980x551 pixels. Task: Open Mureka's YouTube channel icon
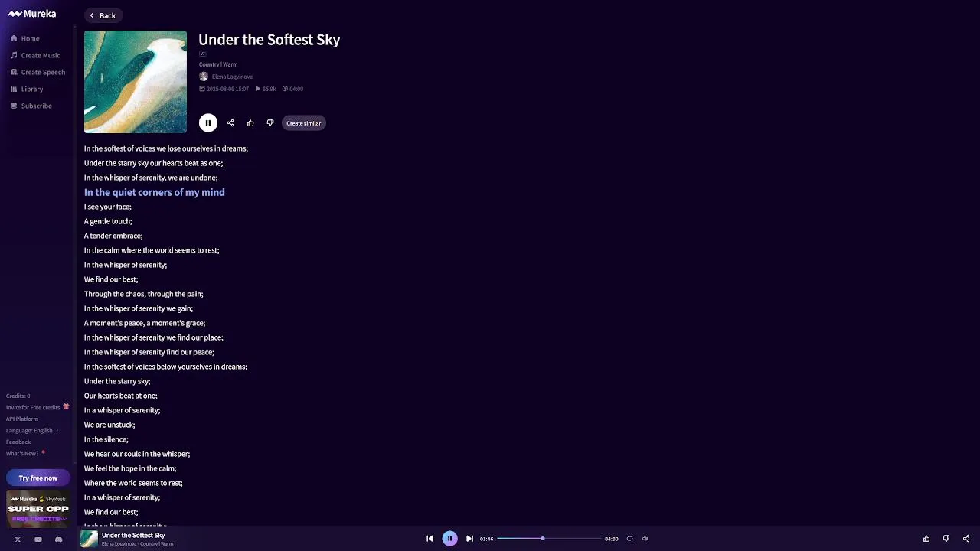pos(38,540)
